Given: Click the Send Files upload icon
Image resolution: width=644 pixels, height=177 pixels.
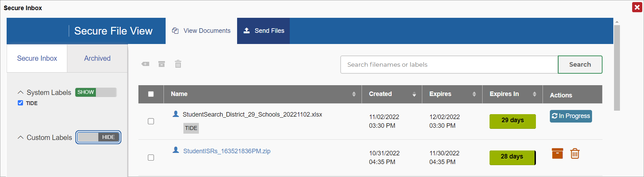Looking at the screenshot, I should tap(247, 30).
